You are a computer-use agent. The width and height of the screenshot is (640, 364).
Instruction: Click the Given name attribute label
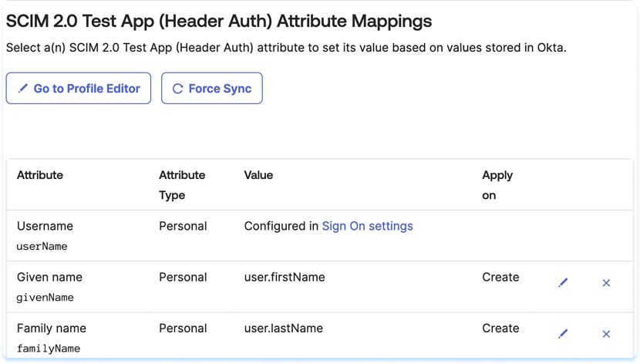(49, 277)
